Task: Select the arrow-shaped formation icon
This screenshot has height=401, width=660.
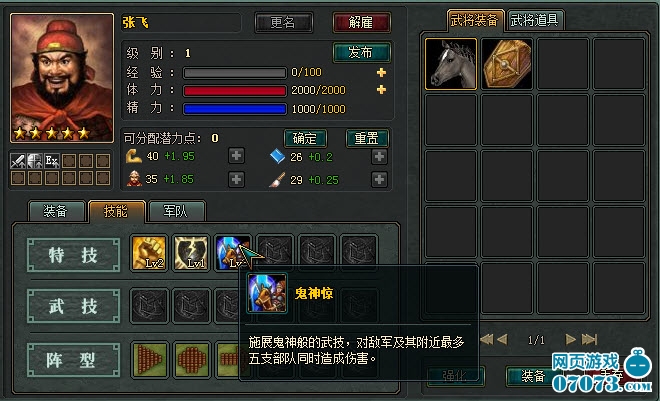Action: click(x=149, y=359)
